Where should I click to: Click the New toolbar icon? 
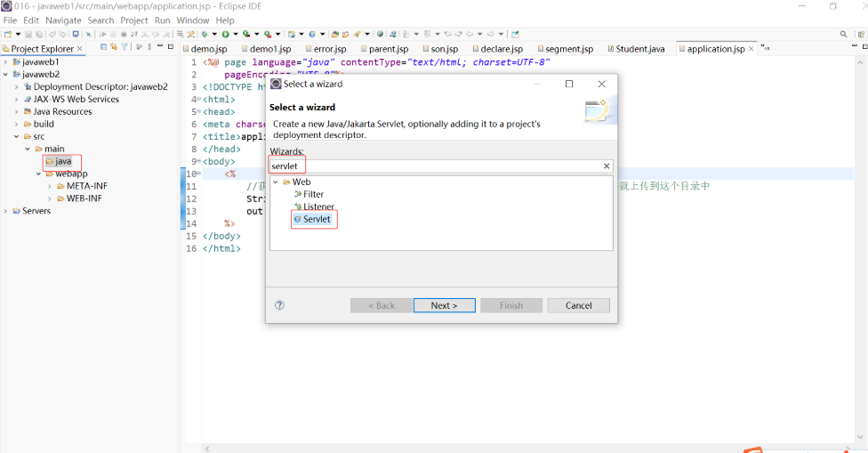pyautogui.click(x=8, y=35)
